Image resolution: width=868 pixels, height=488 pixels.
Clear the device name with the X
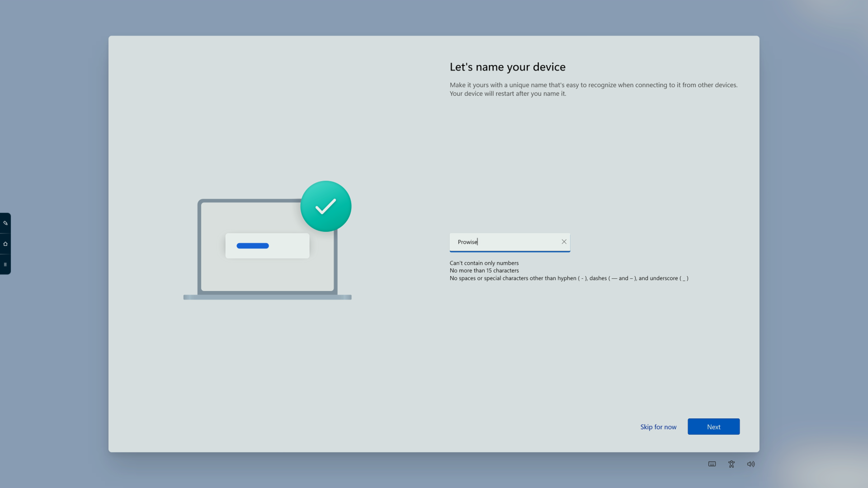564,242
